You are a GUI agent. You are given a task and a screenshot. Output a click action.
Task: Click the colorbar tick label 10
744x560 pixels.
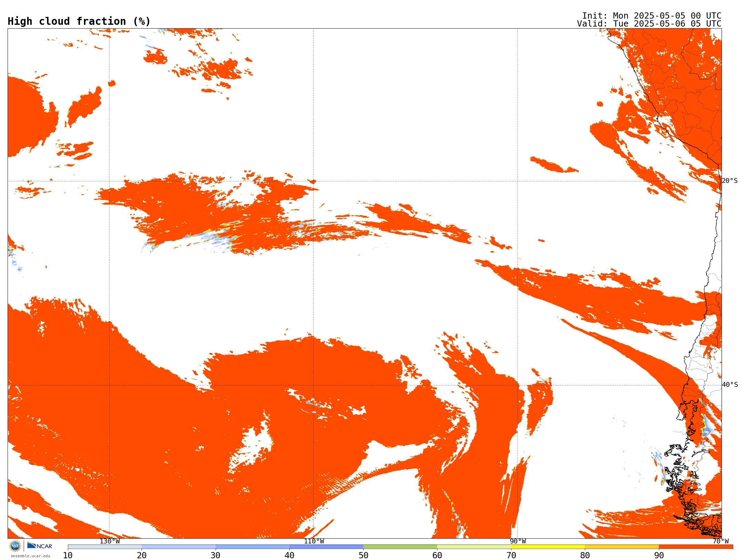tap(68, 555)
